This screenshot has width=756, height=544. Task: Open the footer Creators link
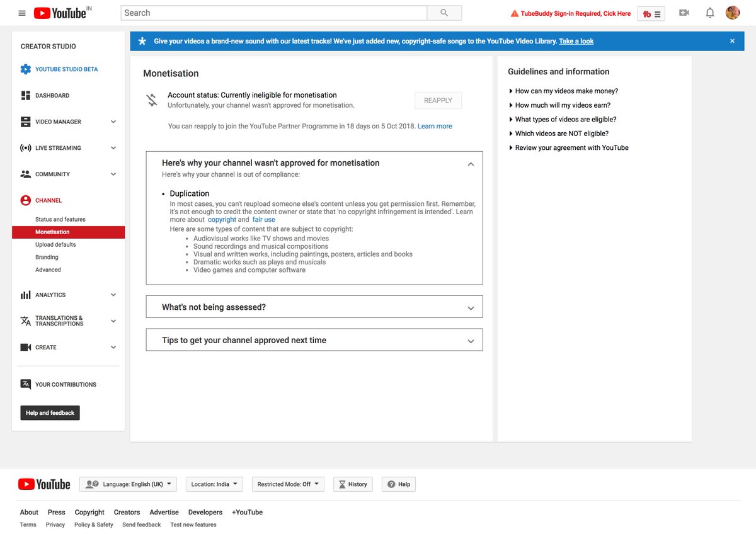(127, 513)
